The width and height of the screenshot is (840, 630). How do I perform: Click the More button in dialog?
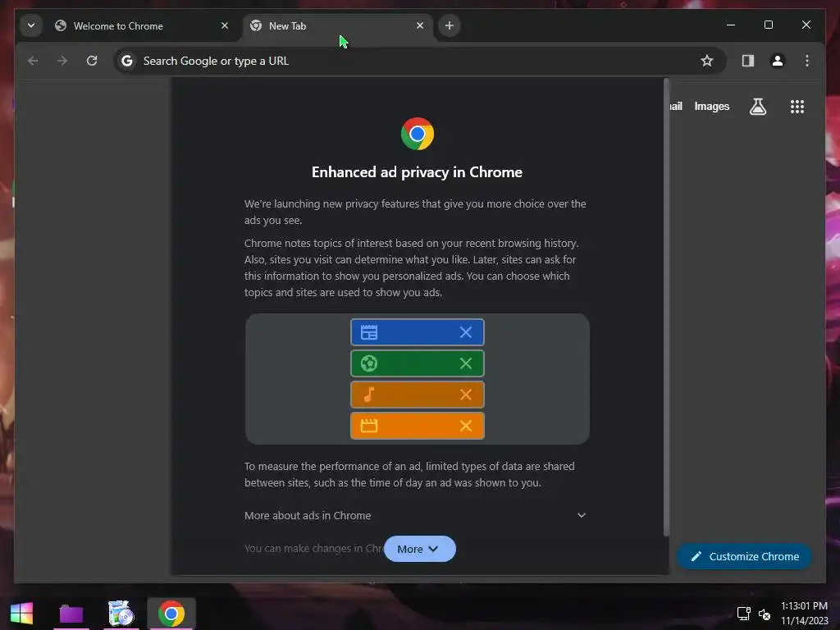tap(419, 549)
